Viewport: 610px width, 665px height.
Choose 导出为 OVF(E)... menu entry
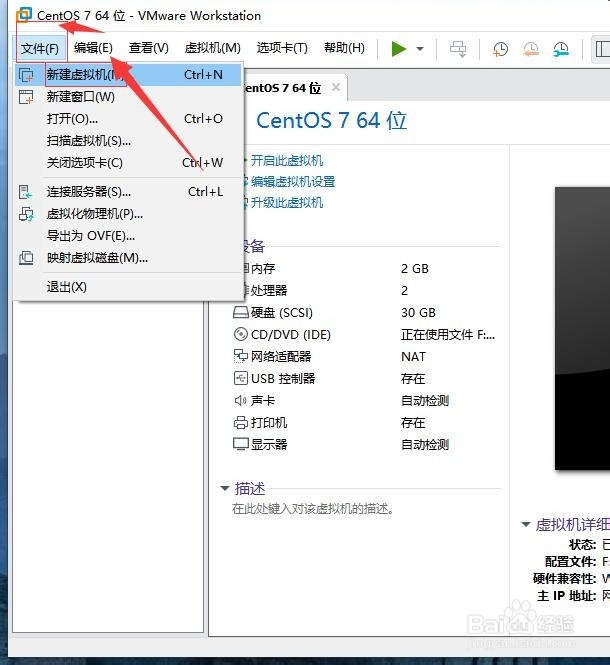pos(128,236)
